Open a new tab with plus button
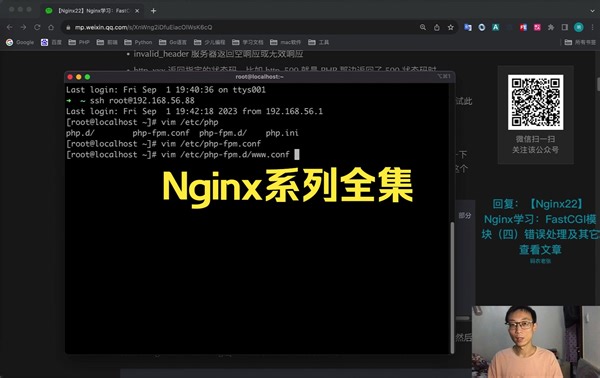Image resolution: width=600 pixels, height=378 pixels. click(153, 11)
